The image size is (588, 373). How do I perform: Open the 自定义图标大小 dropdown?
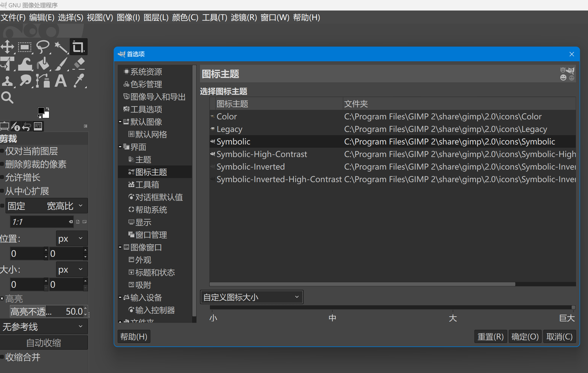coord(252,297)
